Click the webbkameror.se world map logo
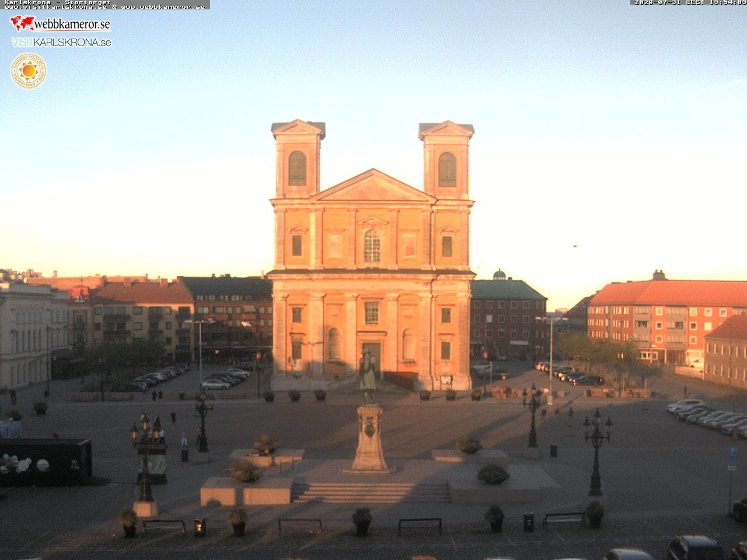 pyautogui.click(x=60, y=23)
